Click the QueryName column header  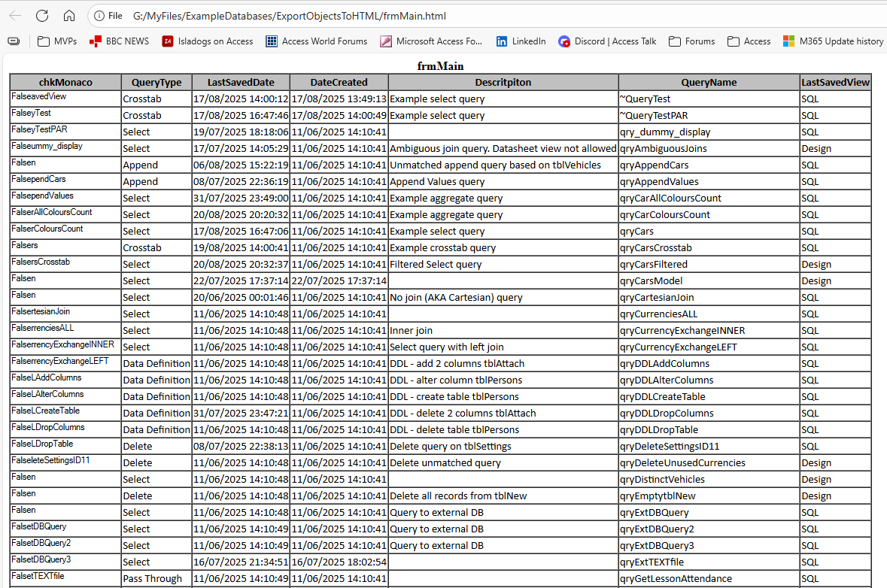709,82
